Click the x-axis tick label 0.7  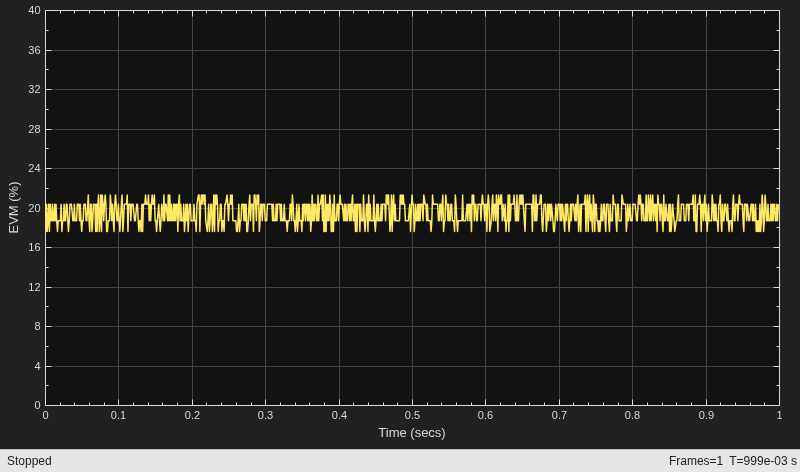[559, 415]
